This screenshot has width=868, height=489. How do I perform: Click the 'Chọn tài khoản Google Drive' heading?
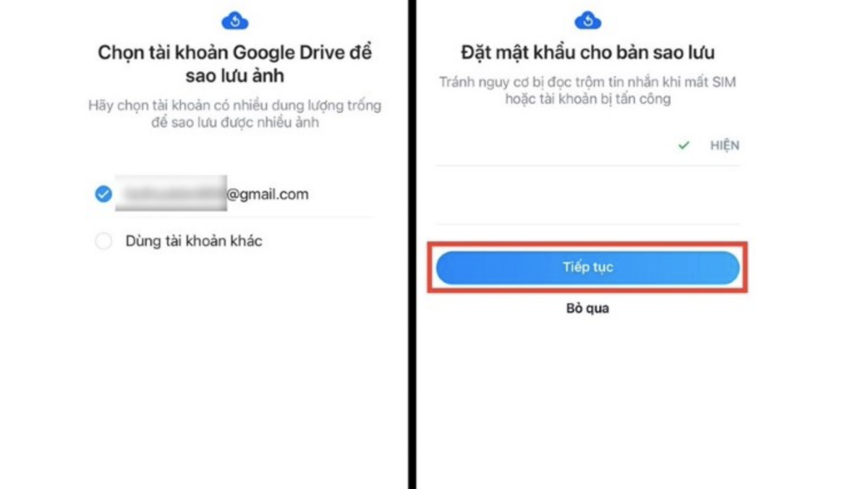coord(234,64)
